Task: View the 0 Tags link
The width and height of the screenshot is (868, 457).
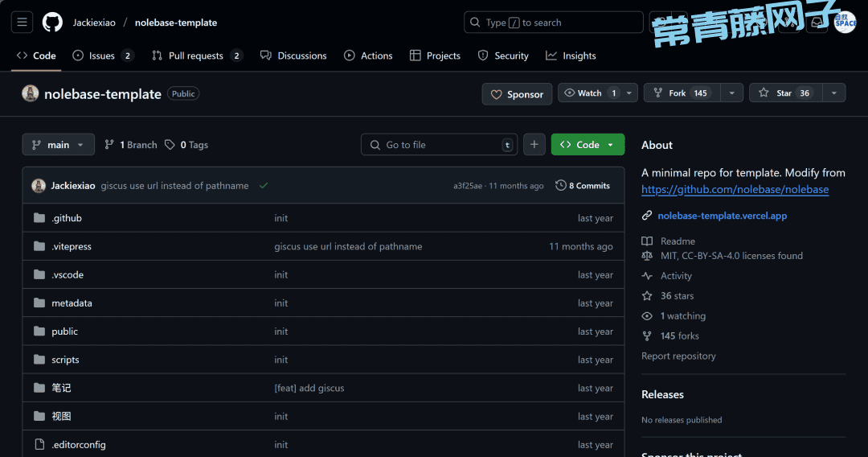Action: [x=186, y=145]
